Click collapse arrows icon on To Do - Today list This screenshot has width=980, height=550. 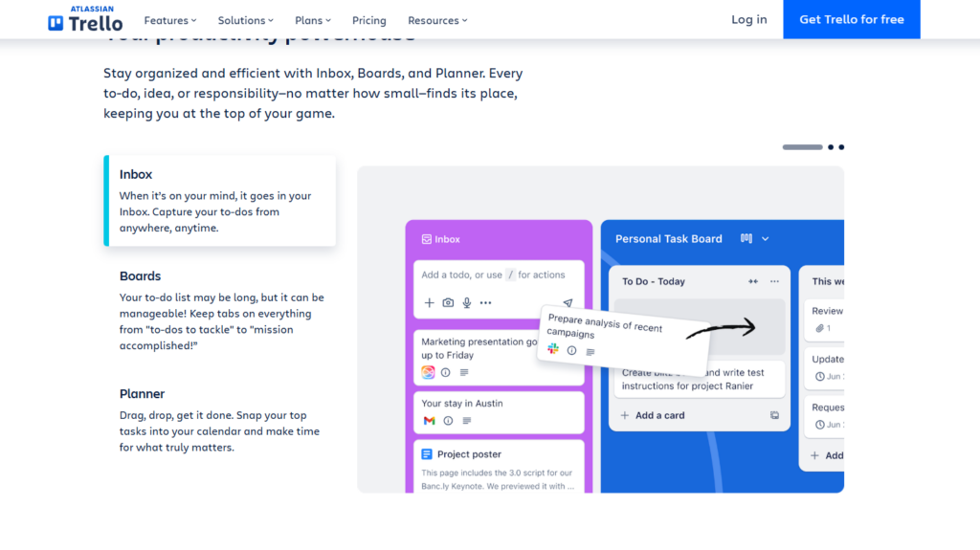click(x=753, y=281)
